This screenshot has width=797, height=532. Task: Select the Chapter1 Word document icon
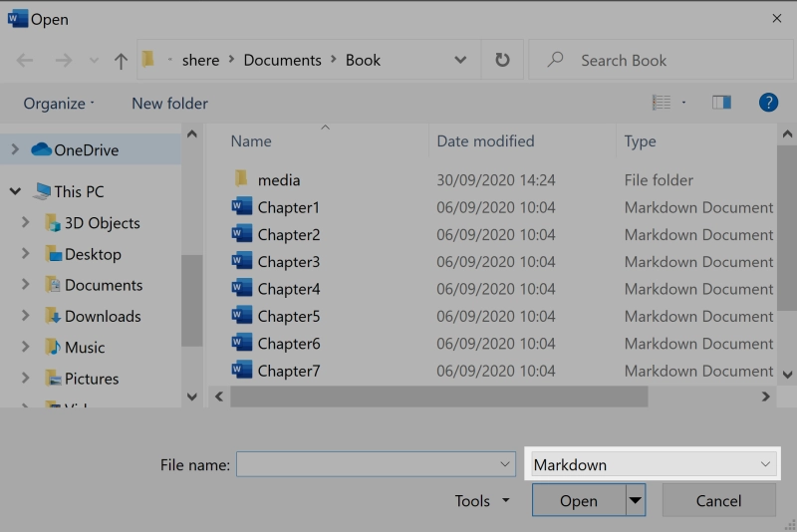241,207
